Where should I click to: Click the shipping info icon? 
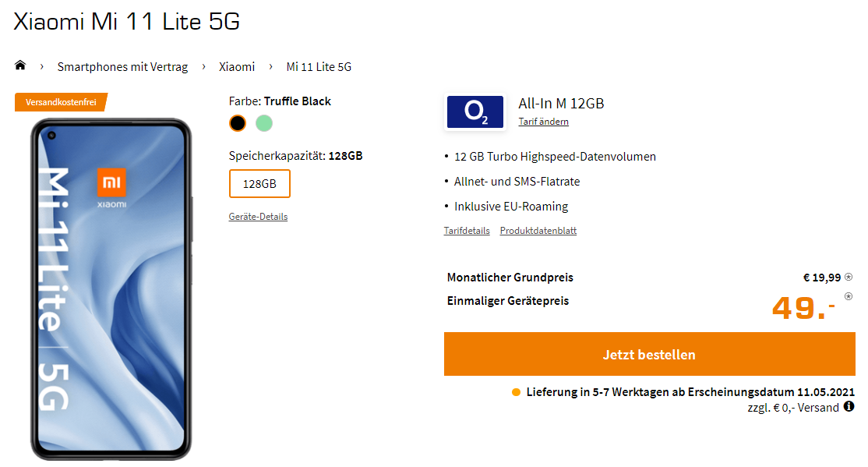pyautogui.click(x=849, y=406)
